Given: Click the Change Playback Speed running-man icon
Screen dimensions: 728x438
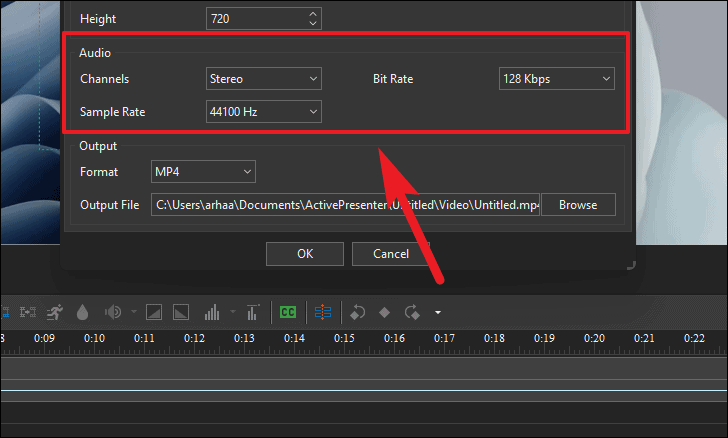Looking at the screenshot, I should click(x=55, y=312).
